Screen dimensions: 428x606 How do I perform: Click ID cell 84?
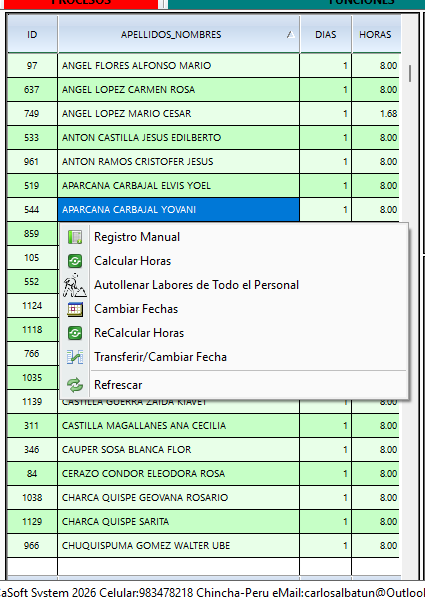(x=32, y=473)
